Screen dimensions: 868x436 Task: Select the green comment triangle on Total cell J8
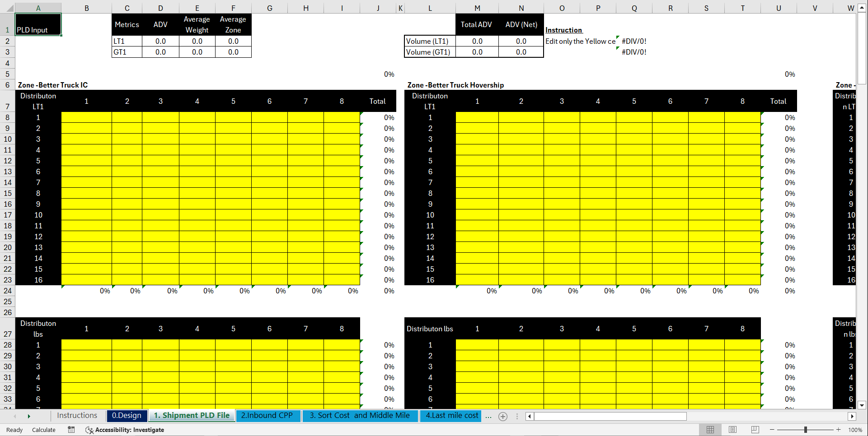[361, 112]
